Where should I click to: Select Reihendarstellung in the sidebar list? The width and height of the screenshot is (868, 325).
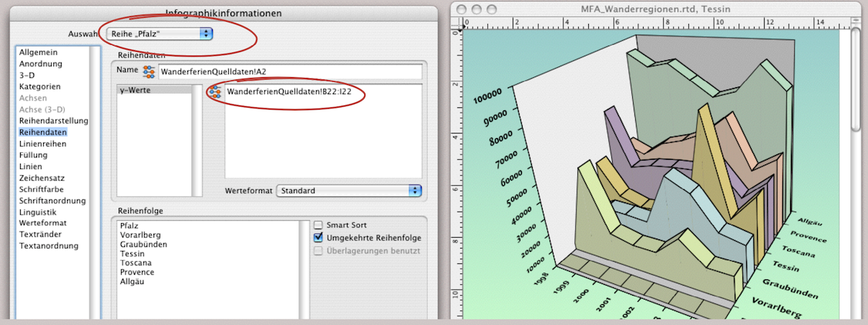click(x=54, y=121)
